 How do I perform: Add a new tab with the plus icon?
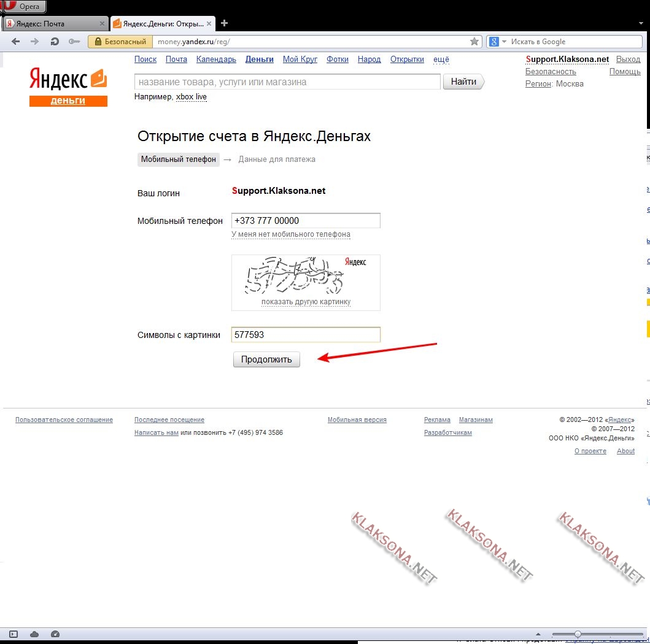(x=224, y=23)
